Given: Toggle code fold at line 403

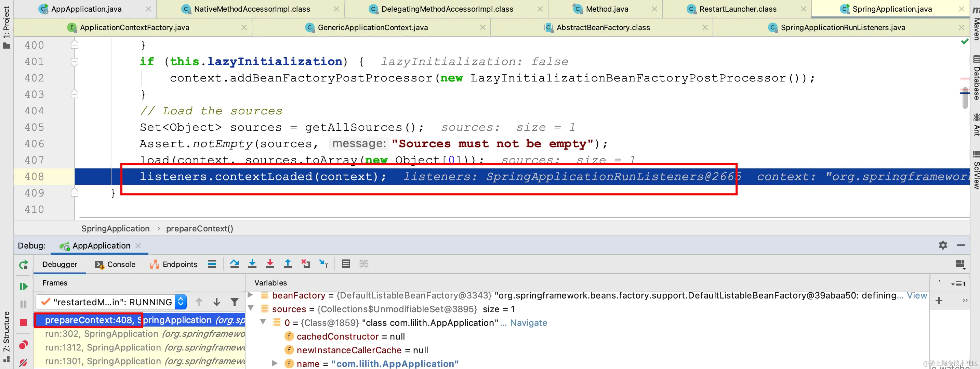Looking at the screenshot, I should point(75,94).
